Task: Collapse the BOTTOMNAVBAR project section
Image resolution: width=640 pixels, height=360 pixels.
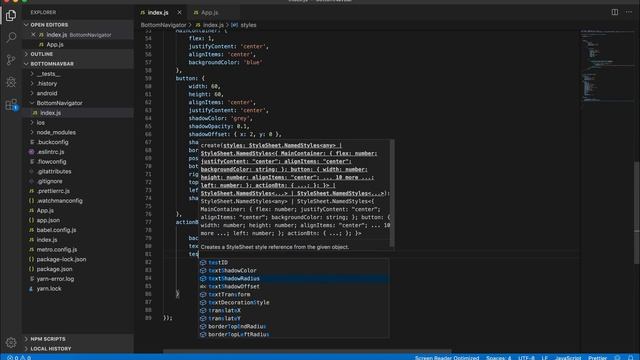Action: pos(78,64)
